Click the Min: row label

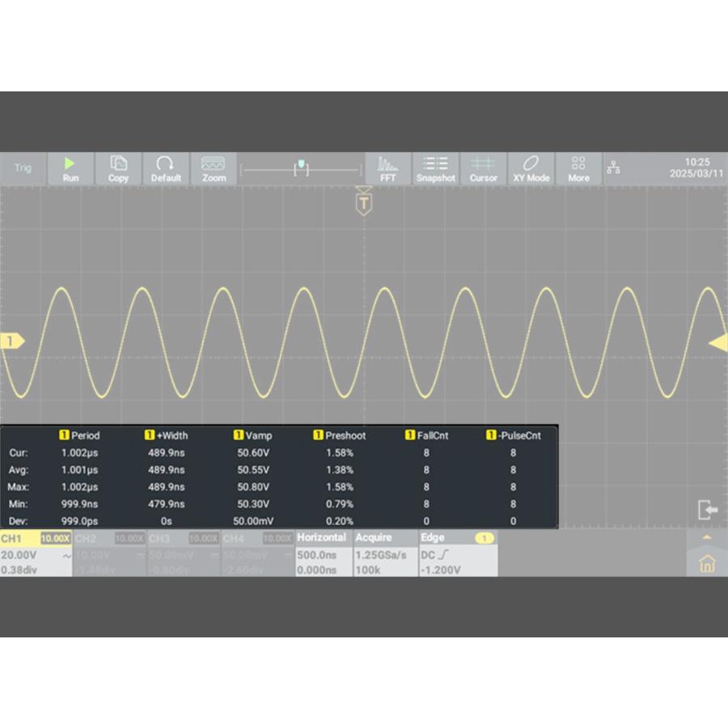pyautogui.click(x=19, y=504)
